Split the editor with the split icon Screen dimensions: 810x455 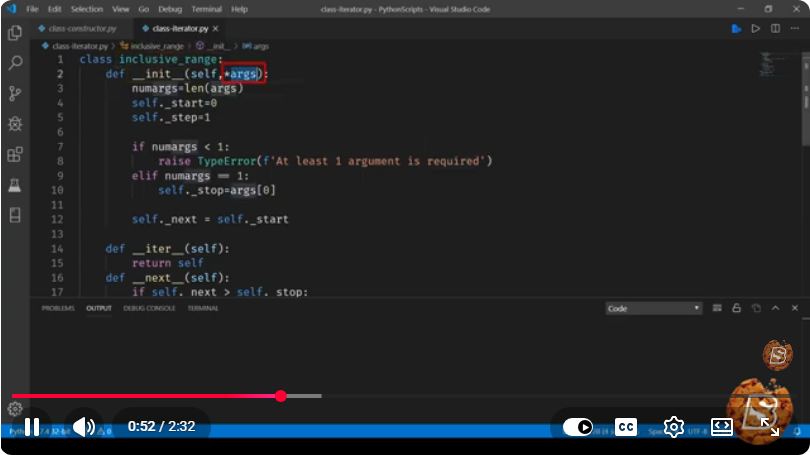point(775,28)
